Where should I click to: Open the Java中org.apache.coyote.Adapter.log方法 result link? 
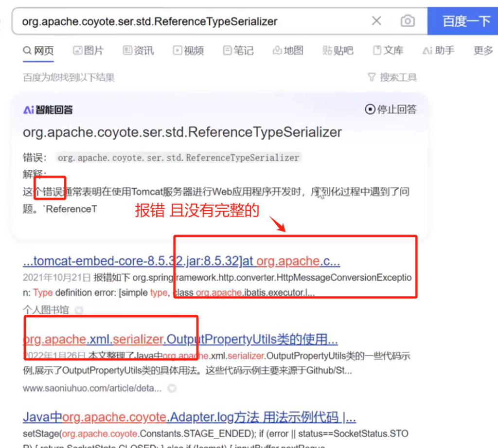pyautogui.click(x=189, y=417)
